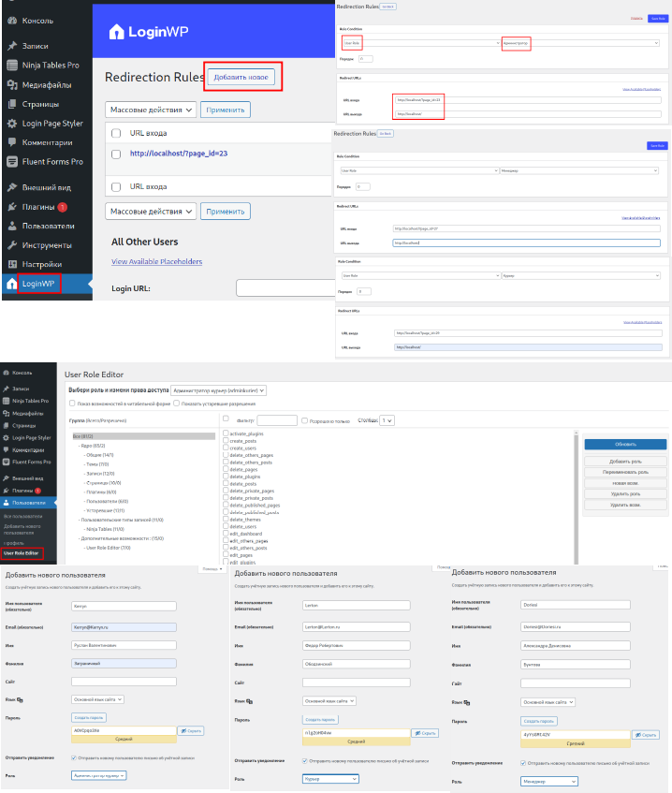
Task: Open Записи in User Role Editor page sidebar
Action: coord(21,389)
